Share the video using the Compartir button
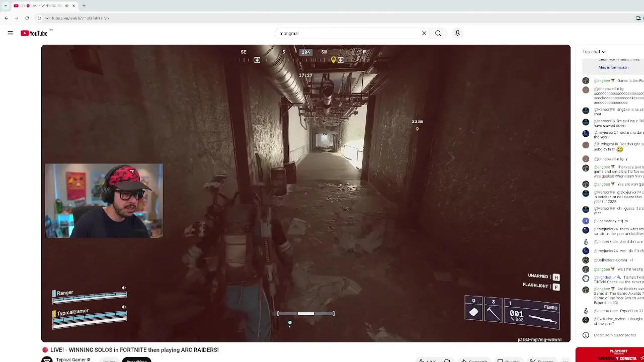Screen dimensions: 644x362 click(x=474, y=360)
